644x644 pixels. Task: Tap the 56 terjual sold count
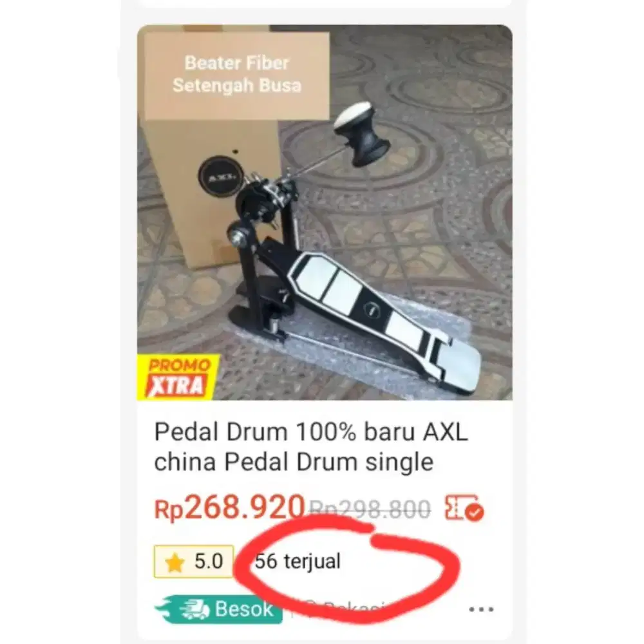click(298, 561)
